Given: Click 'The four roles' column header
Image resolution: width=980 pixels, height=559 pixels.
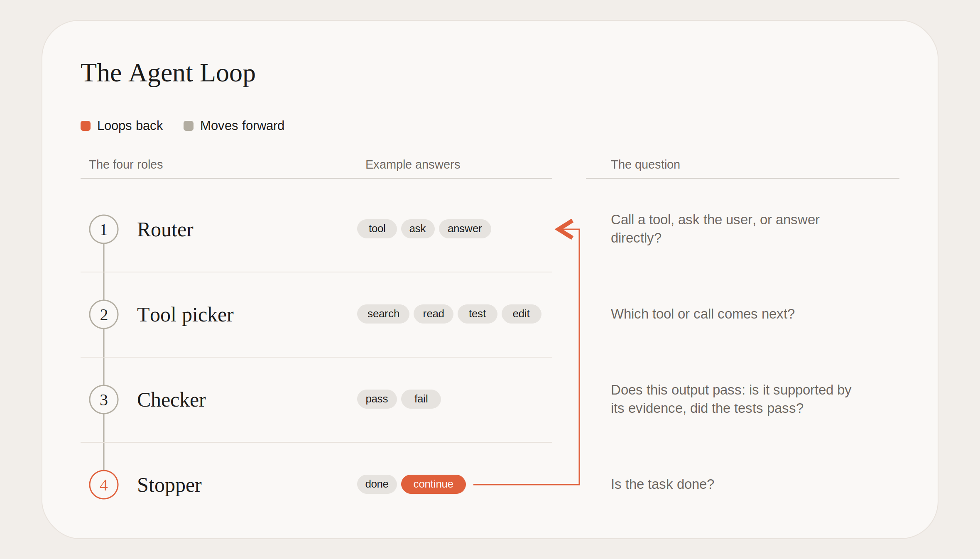Looking at the screenshot, I should [x=126, y=164].
